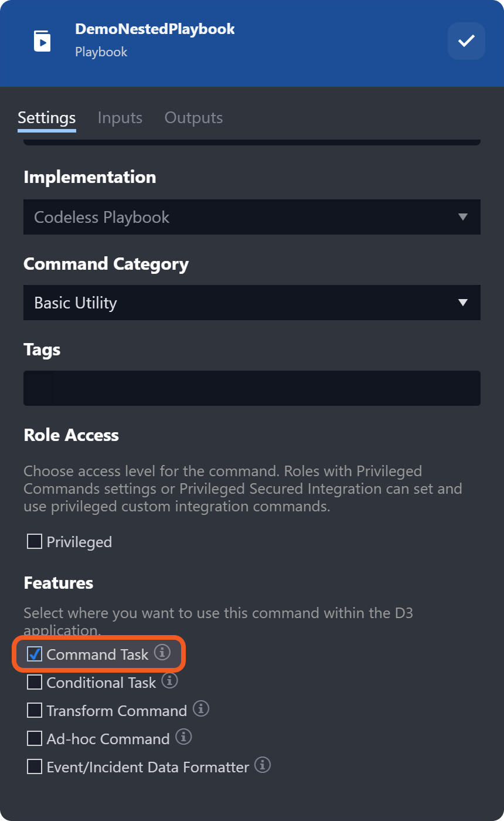The image size is (504, 821).
Task: Open info icon for Ad-hoc Command
Action: [183, 737]
